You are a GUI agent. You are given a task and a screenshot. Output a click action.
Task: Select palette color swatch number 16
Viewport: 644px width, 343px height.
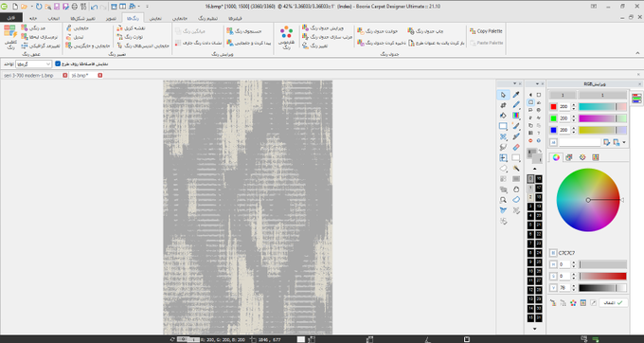click(539, 179)
